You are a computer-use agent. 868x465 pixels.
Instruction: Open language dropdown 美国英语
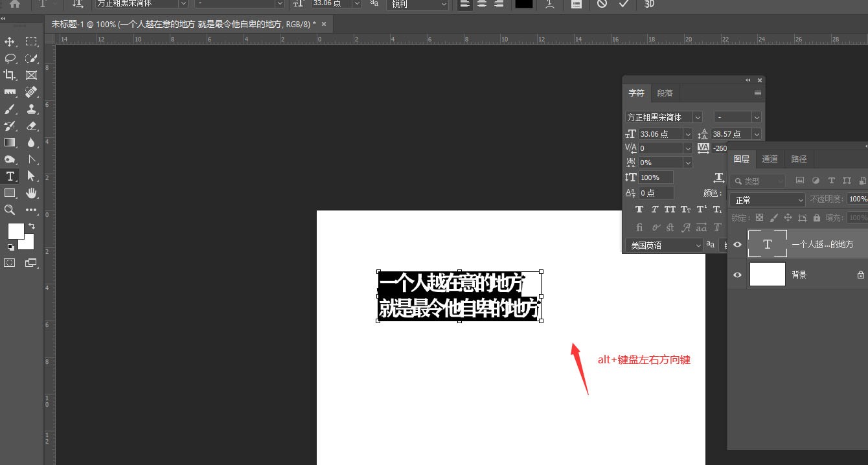664,245
